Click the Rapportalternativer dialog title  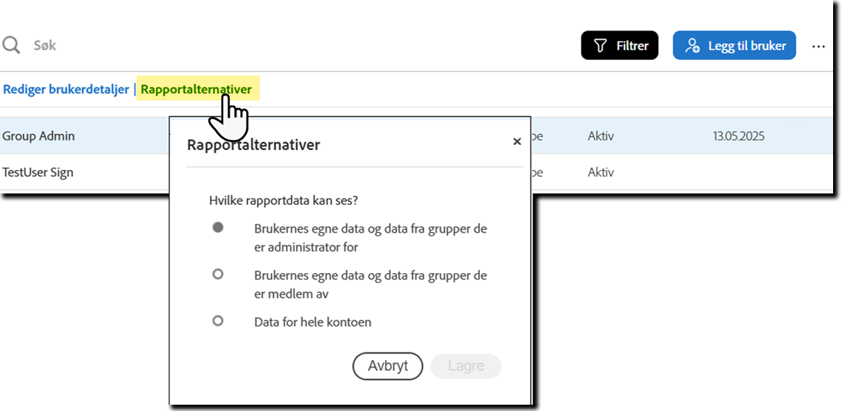coord(253,145)
